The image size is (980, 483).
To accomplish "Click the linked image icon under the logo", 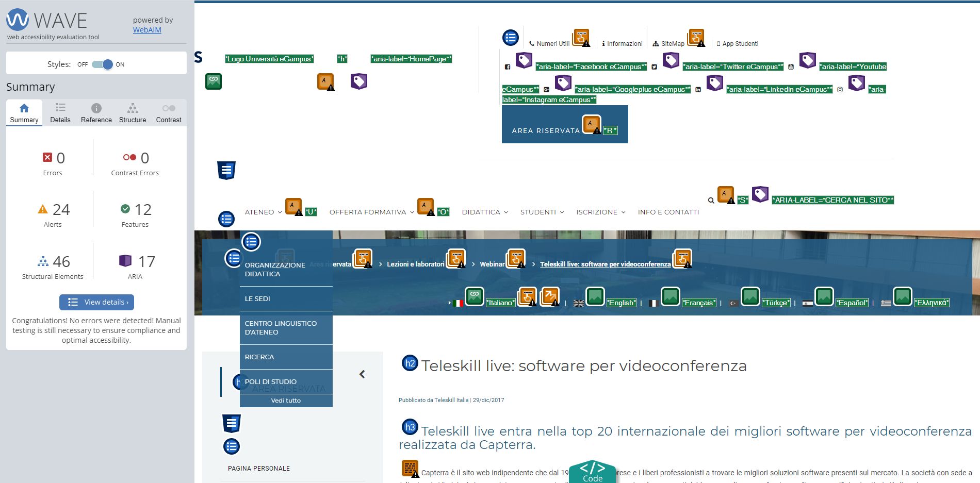I will [x=214, y=81].
